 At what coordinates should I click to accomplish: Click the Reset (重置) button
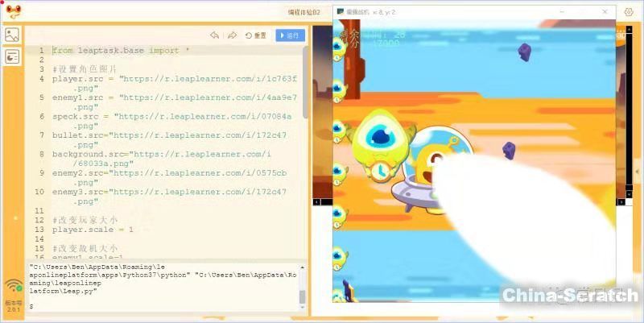coord(256,35)
